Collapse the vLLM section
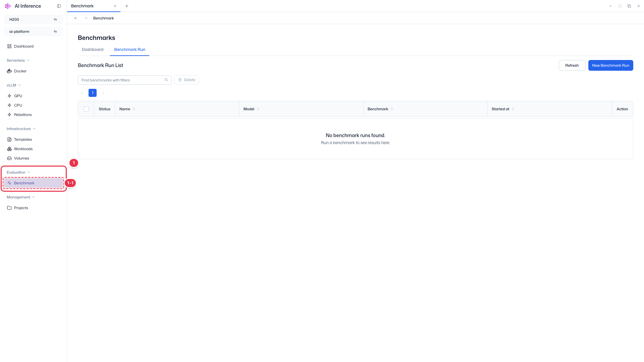The width and height of the screenshot is (644, 362). point(14,85)
